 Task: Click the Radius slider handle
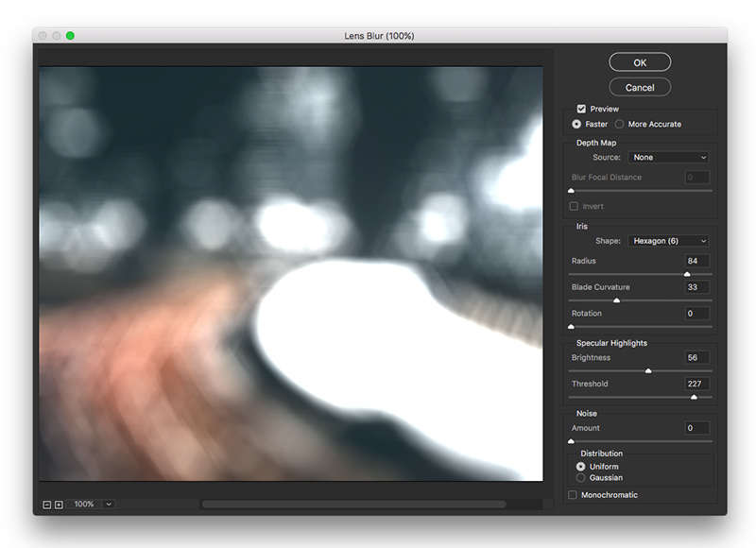click(687, 274)
